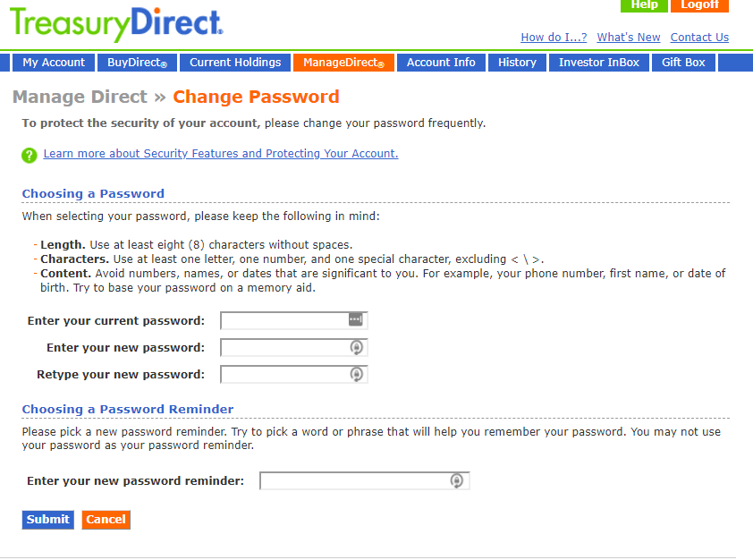Click the orange Logoff button
The width and height of the screenshot is (753, 560).
pos(699,5)
